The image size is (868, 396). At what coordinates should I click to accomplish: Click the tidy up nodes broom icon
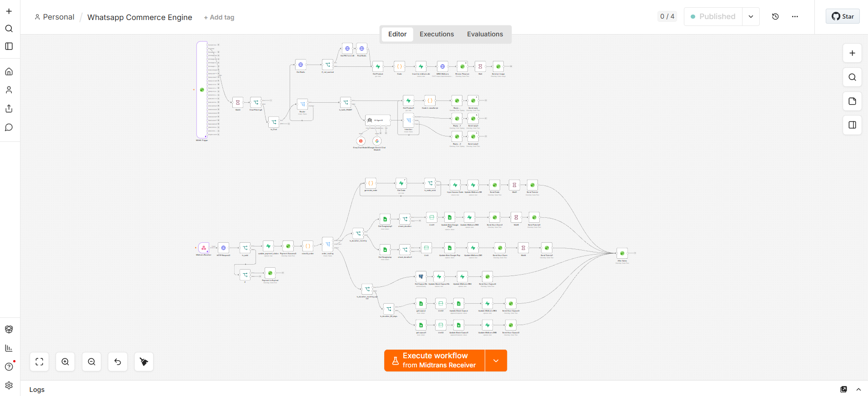pos(144,362)
